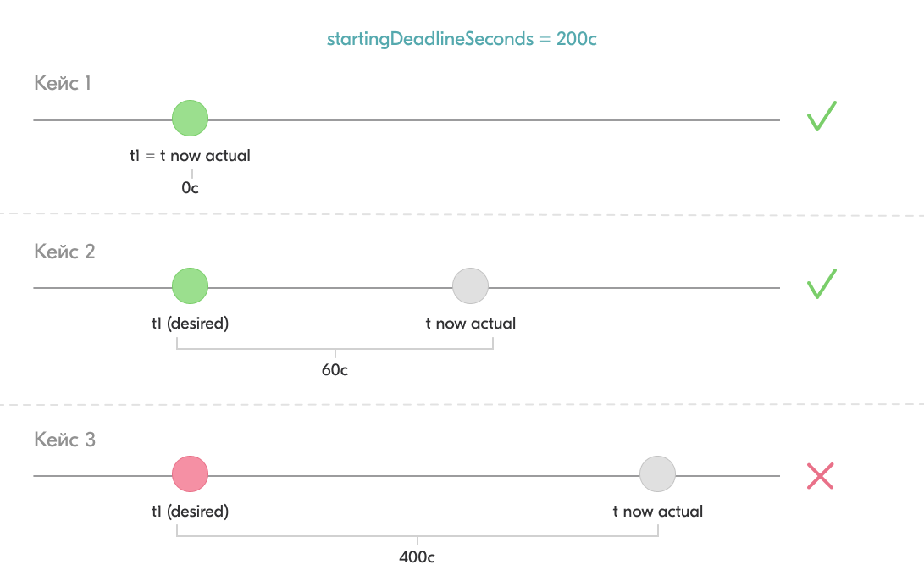Click the green checkmark for Кейс 2

(821, 284)
